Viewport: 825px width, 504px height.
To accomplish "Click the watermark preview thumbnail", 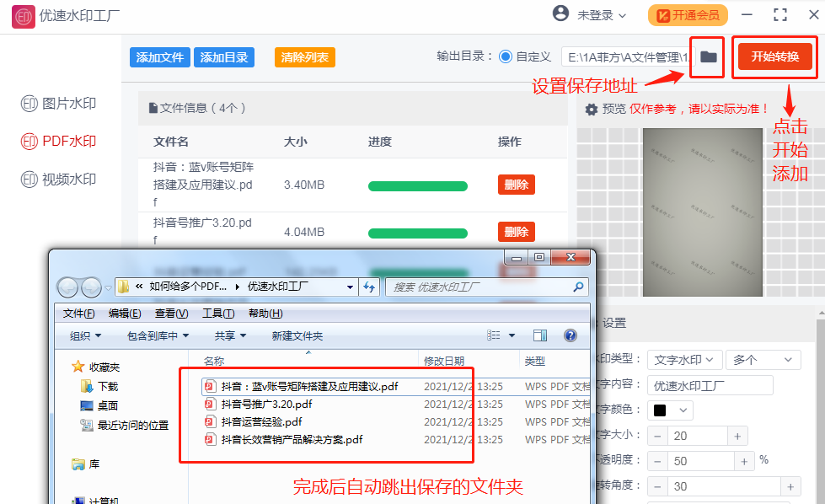I will [703, 212].
